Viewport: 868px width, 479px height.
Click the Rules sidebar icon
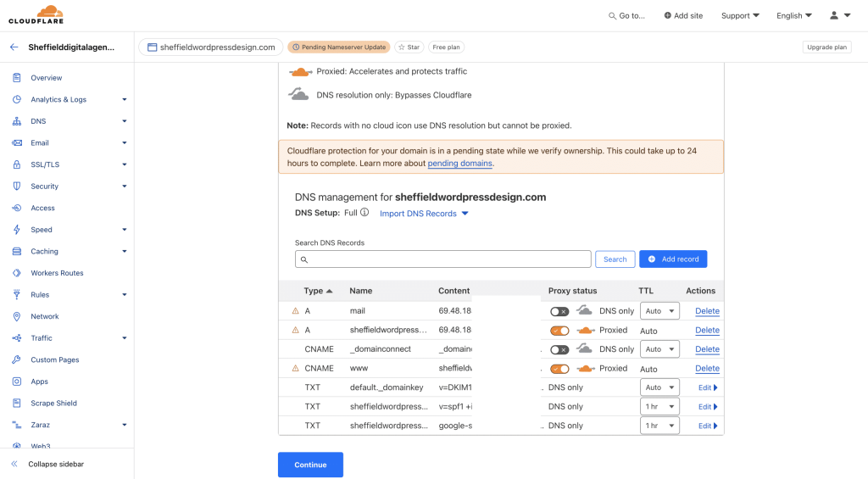pyautogui.click(x=17, y=294)
